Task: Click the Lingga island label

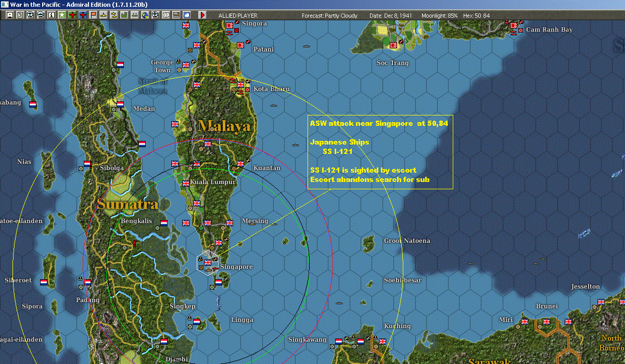Action: coord(242,320)
